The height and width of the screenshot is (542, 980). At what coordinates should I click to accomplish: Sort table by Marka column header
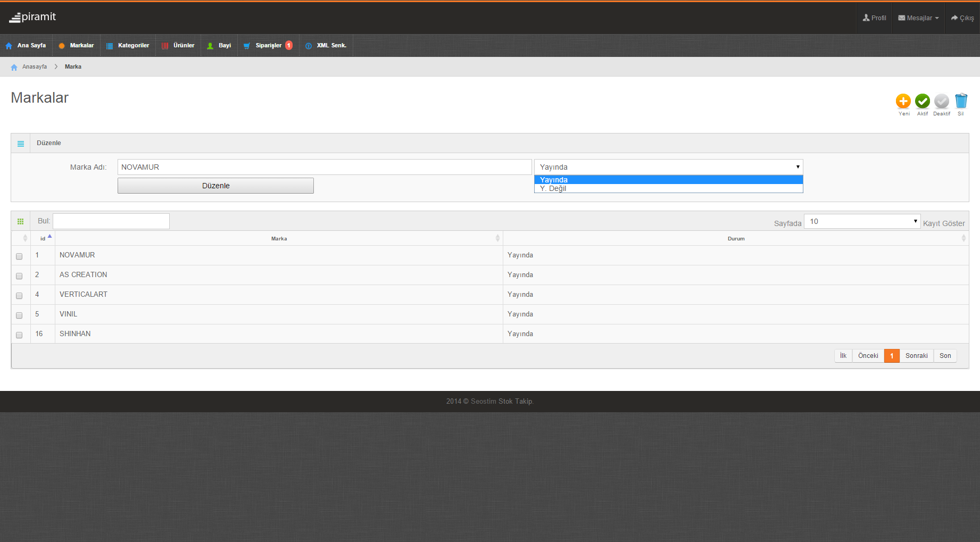point(279,238)
